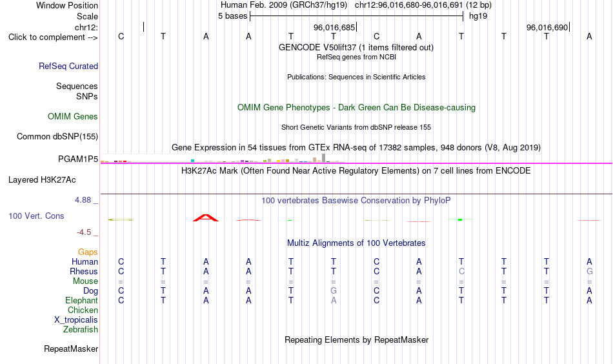
Task: Click the chr12: label in the left column
Action: tap(86, 27)
